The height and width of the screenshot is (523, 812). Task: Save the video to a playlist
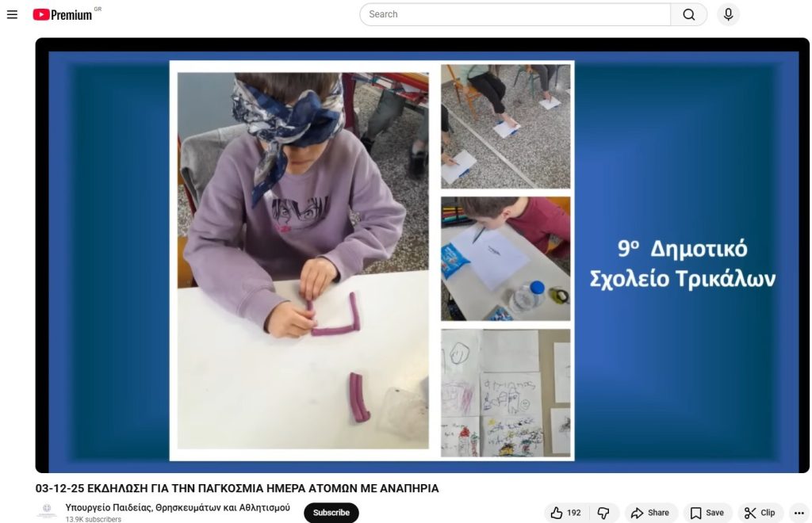707,513
